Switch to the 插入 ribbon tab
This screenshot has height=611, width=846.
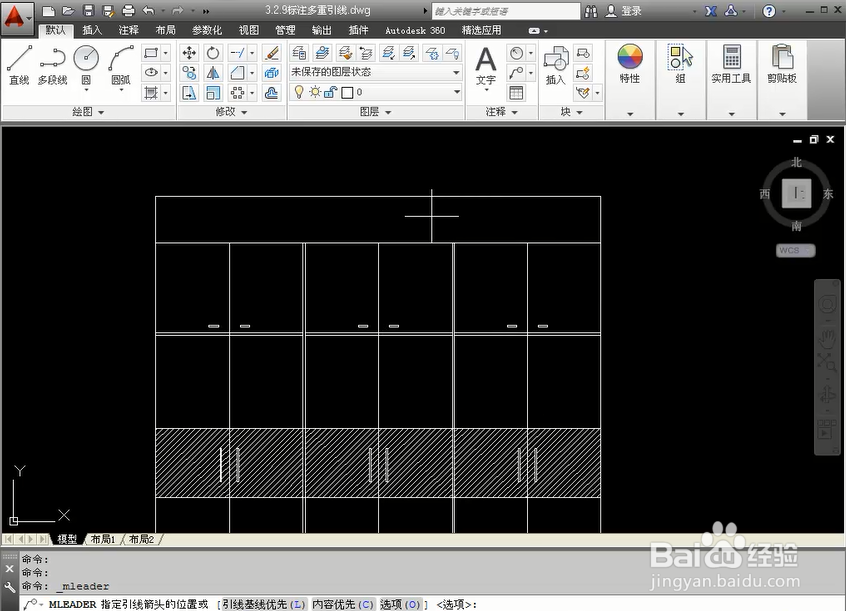pyautogui.click(x=92, y=30)
